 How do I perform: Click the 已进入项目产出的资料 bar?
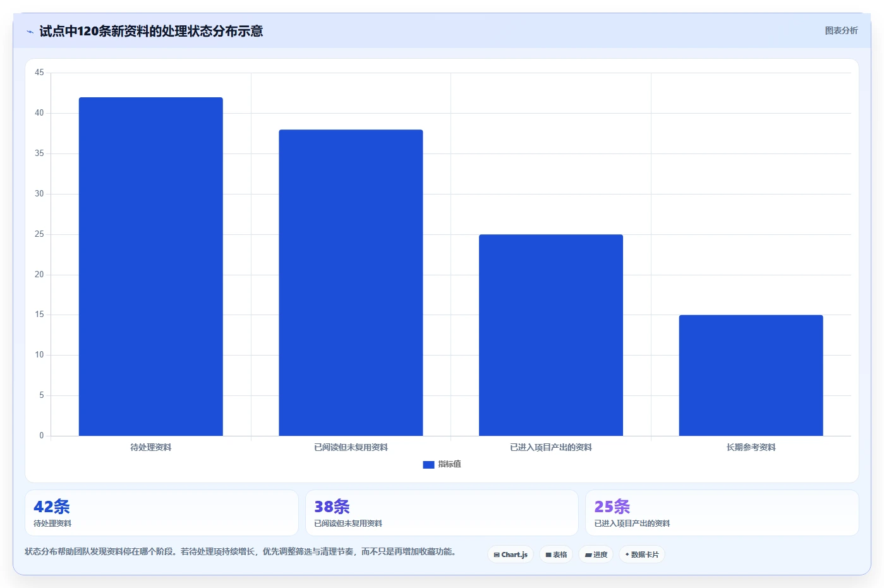[551, 335]
